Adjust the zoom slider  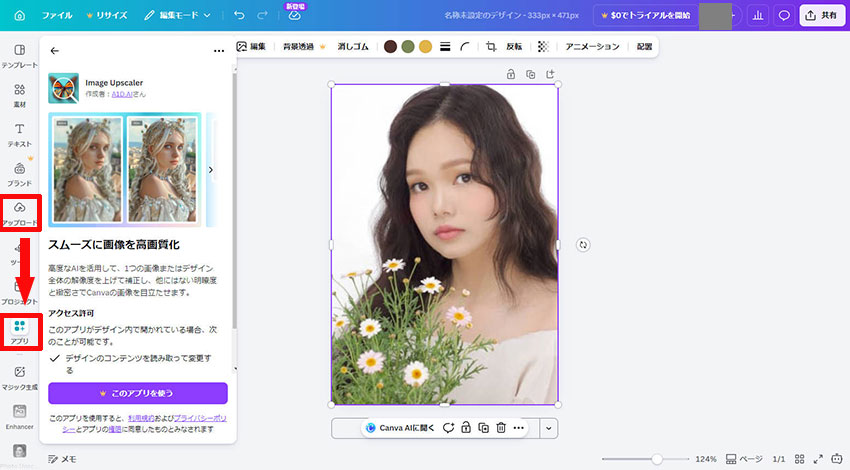tap(646, 459)
